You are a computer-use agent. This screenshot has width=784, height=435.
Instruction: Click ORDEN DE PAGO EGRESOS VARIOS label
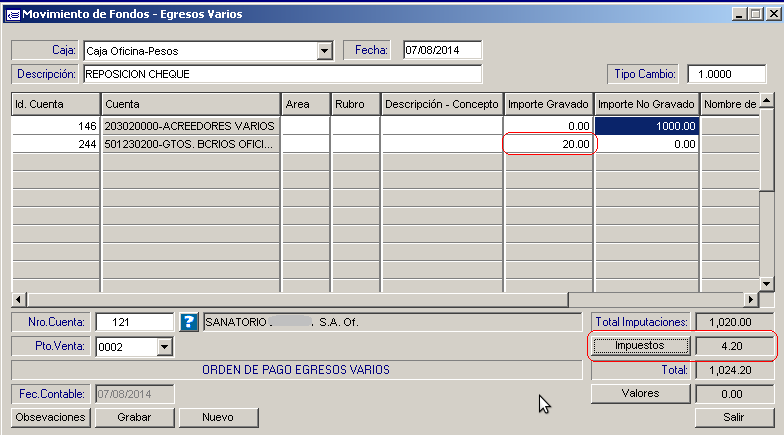pos(296,370)
